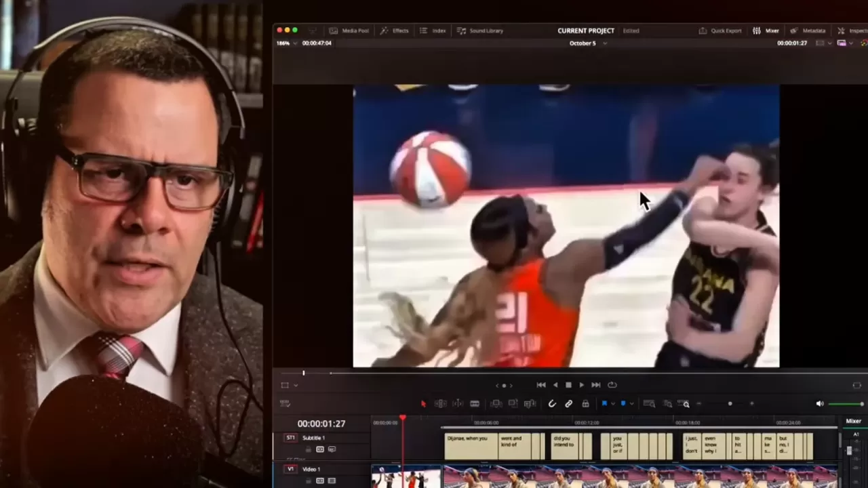
Task: Toggle the Mixer panel button
Action: pyautogui.click(x=766, y=30)
